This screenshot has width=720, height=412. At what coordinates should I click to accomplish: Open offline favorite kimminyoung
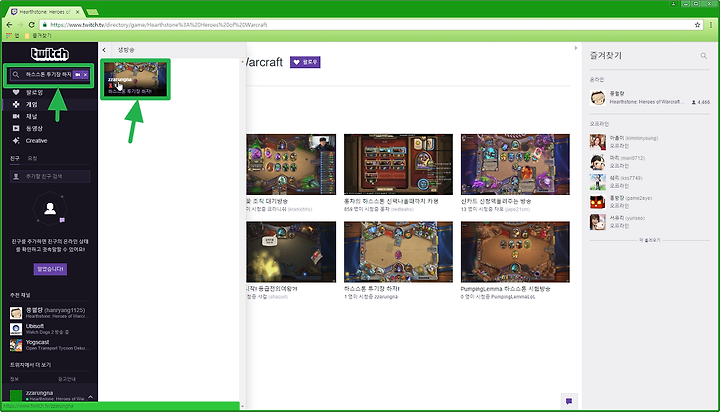(x=650, y=142)
